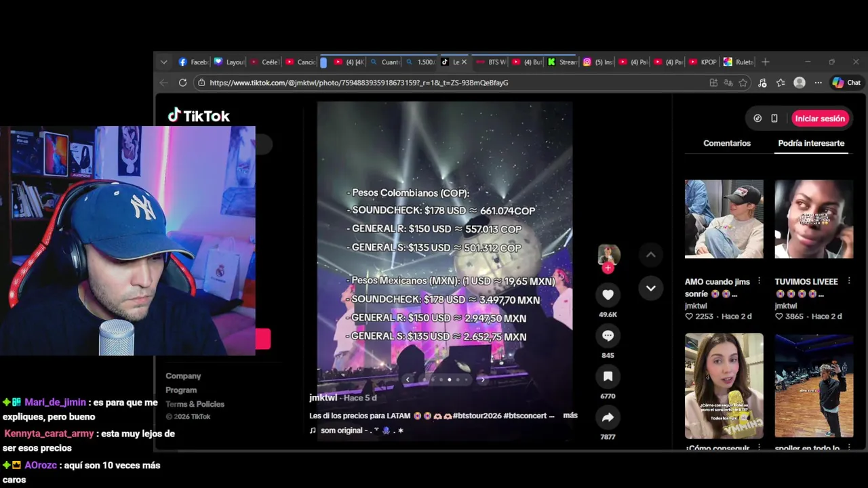Viewport: 868px width, 488px height.
Task: Switch to the KPOP browser tab
Action: [702, 62]
